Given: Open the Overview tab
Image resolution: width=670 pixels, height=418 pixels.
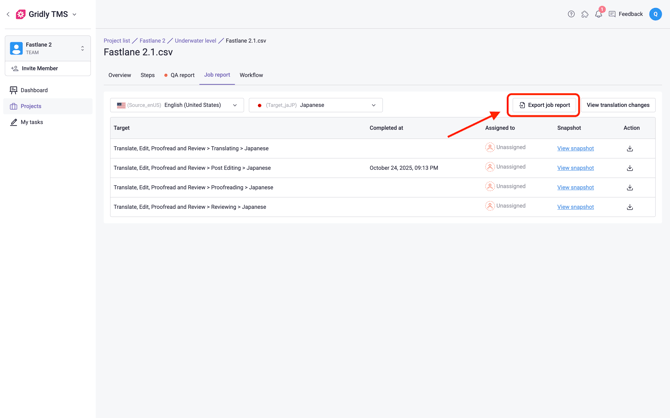Looking at the screenshot, I should coord(119,75).
